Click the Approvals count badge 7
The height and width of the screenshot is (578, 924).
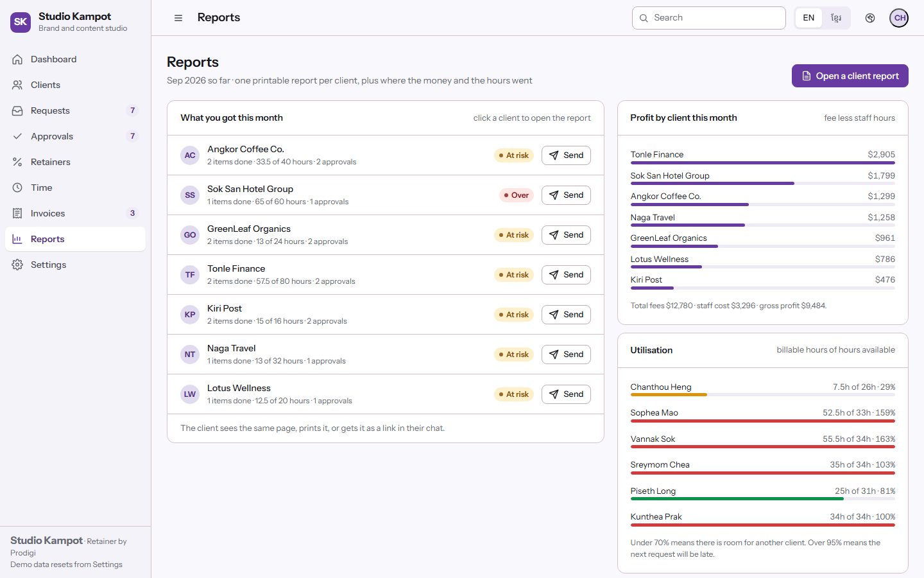133,136
